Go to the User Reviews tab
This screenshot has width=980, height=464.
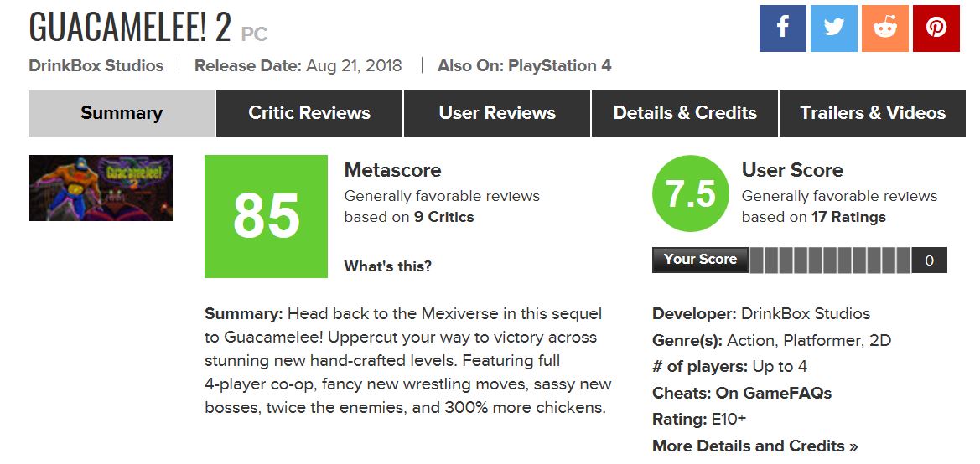(497, 113)
